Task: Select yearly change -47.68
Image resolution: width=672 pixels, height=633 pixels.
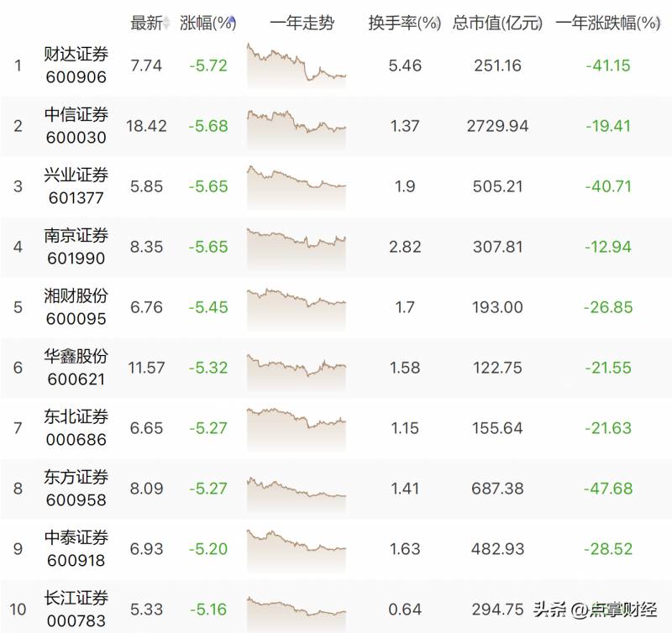Action: pyautogui.click(x=608, y=489)
